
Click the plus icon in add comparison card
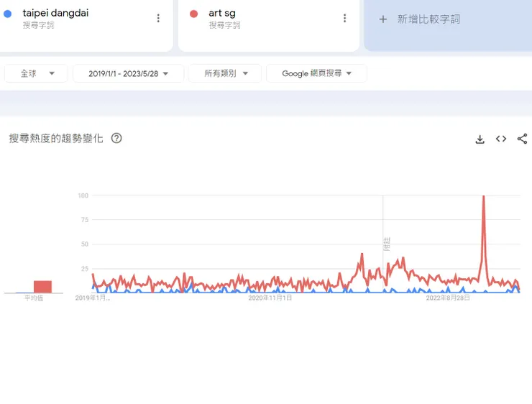(383, 19)
